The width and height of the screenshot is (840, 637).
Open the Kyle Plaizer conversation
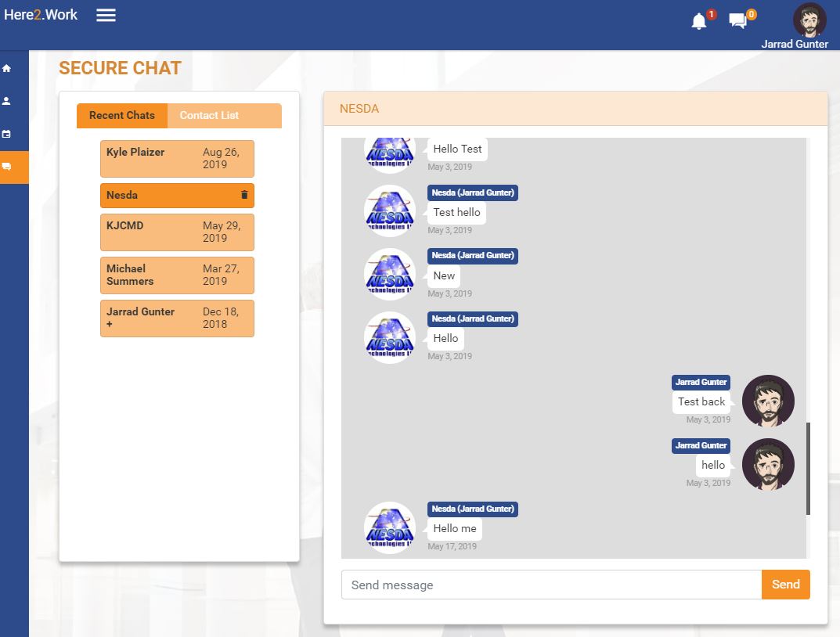coord(176,158)
